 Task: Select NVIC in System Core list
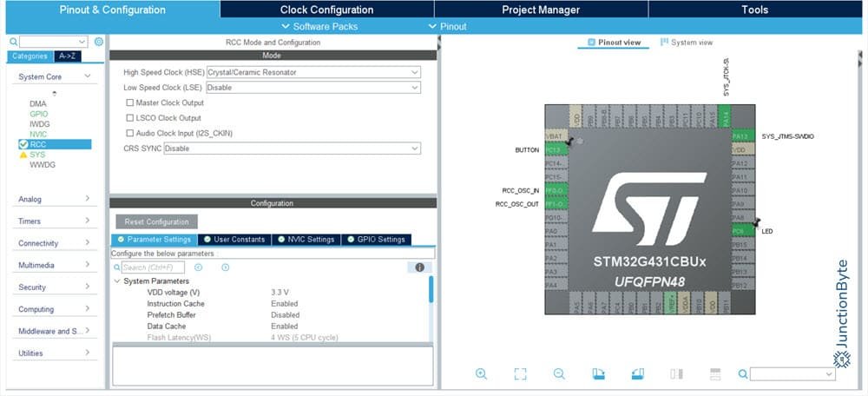coord(38,134)
